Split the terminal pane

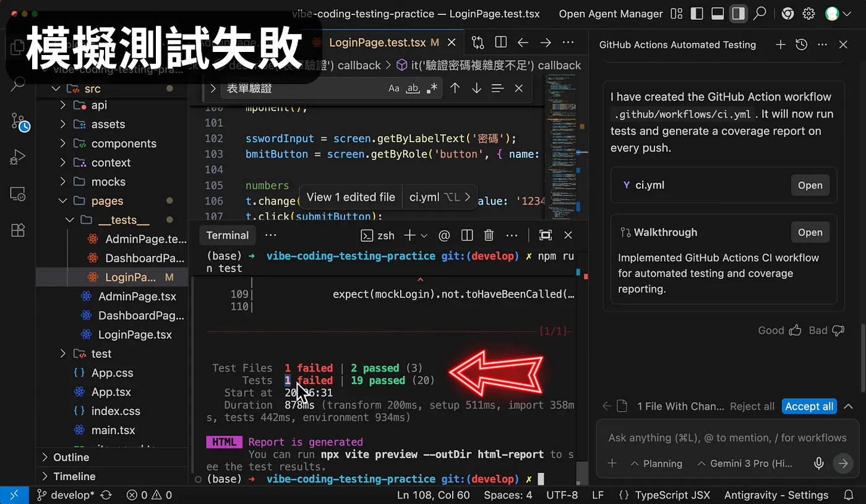[467, 235]
